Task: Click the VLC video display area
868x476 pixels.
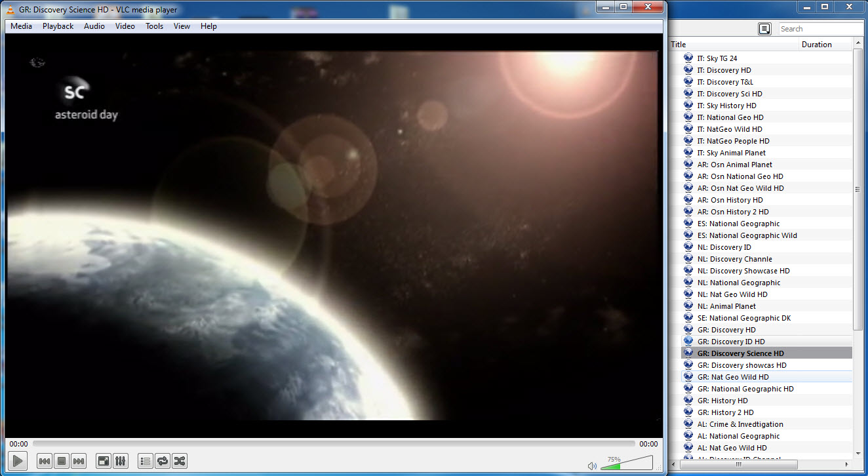Action: (x=333, y=236)
